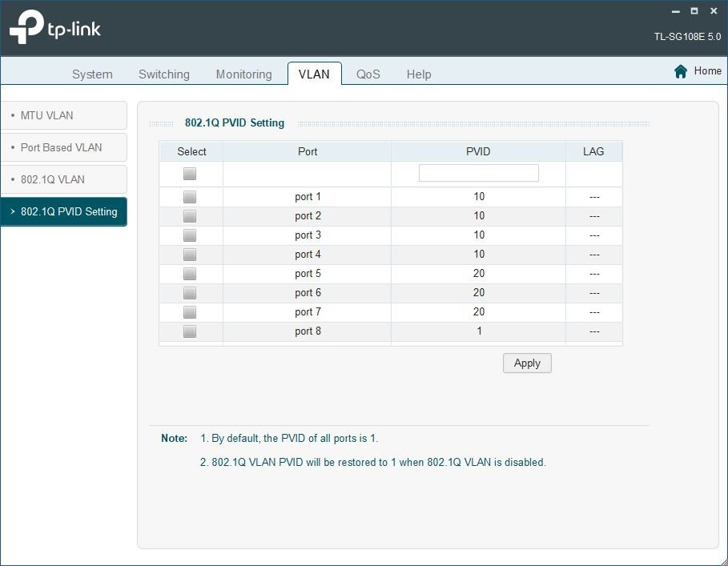Click PVID value 1 for port 8
This screenshot has width=728, height=566.
pyautogui.click(x=479, y=331)
